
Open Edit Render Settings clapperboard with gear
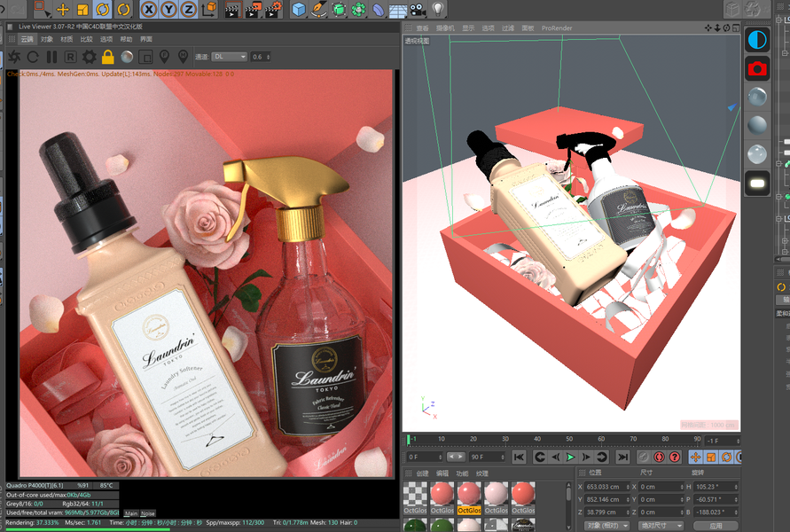273,9
